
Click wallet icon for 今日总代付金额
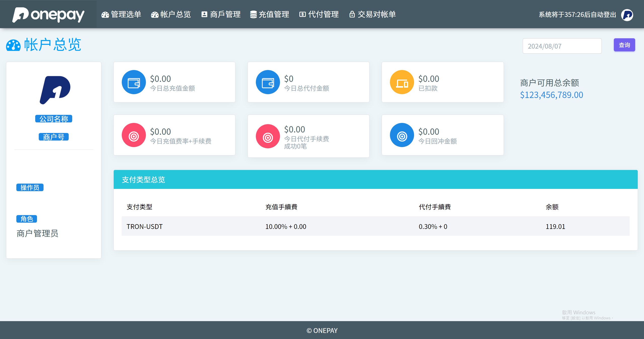[x=268, y=82]
